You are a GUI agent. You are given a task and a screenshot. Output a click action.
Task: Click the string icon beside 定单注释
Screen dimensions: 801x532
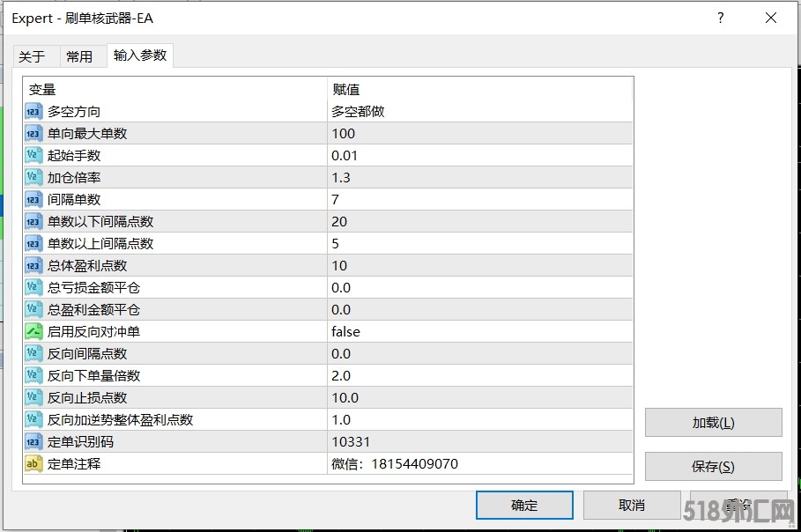33,464
